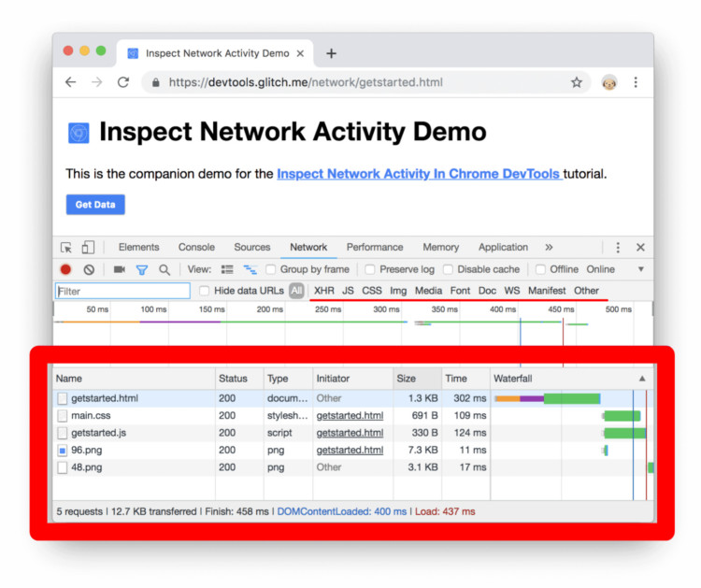This screenshot has width=701, height=588.
Task: Capture screenshots with the camera icon
Action: point(120,269)
